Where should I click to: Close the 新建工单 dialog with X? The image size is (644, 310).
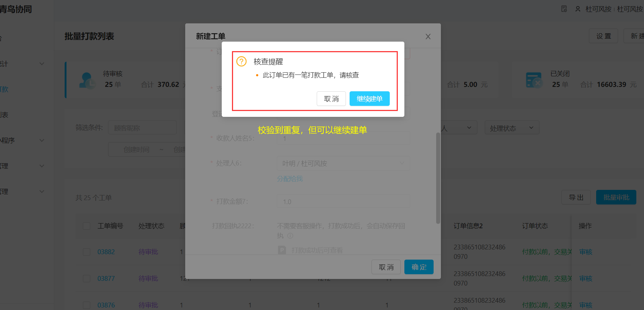pyautogui.click(x=428, y=37)
